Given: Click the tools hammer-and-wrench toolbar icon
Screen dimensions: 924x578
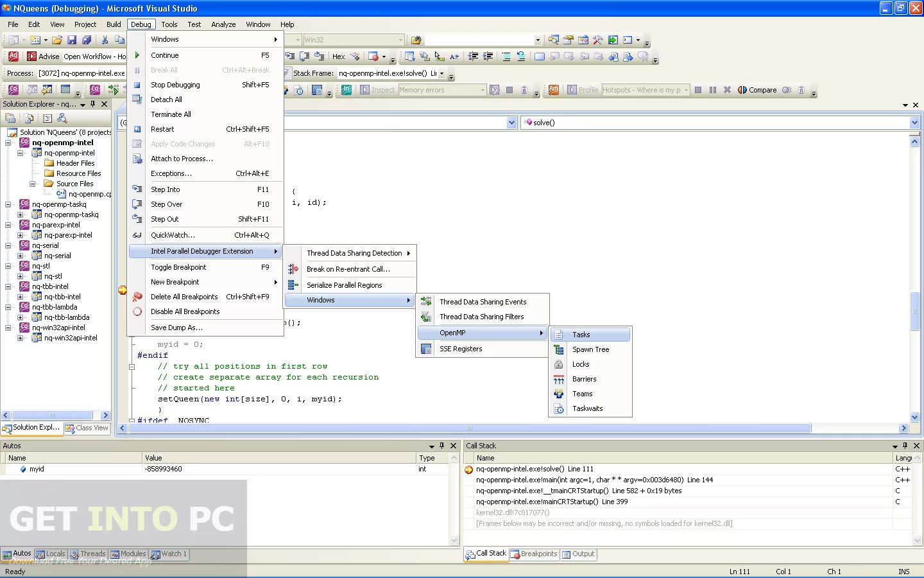Looking at the screenshot, I should click(597, 40).
